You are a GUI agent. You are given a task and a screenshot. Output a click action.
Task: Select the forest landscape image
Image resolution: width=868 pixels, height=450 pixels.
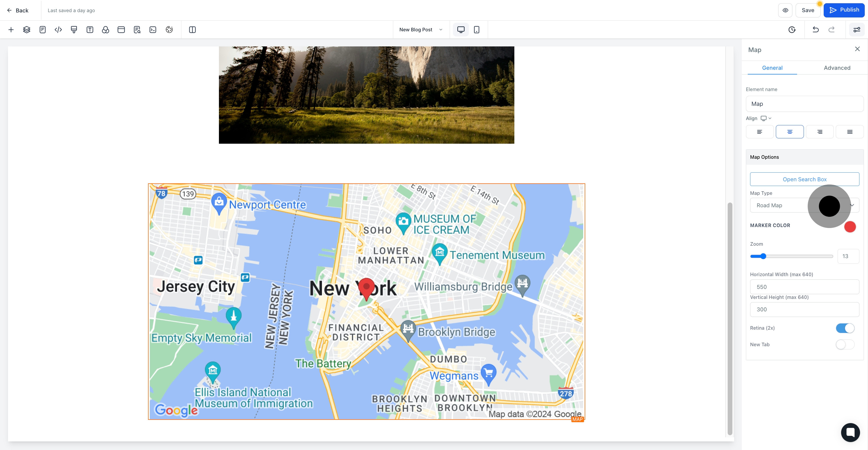366,95
